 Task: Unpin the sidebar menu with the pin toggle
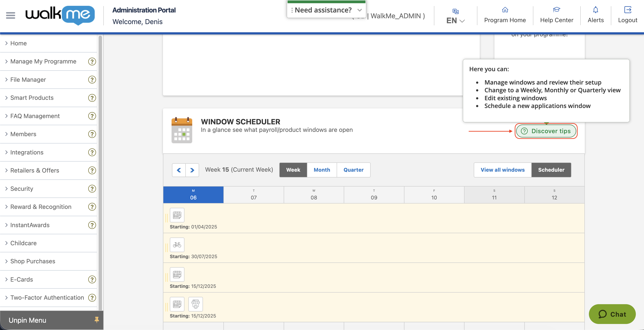pyautogui.click(x=97, y=320)
